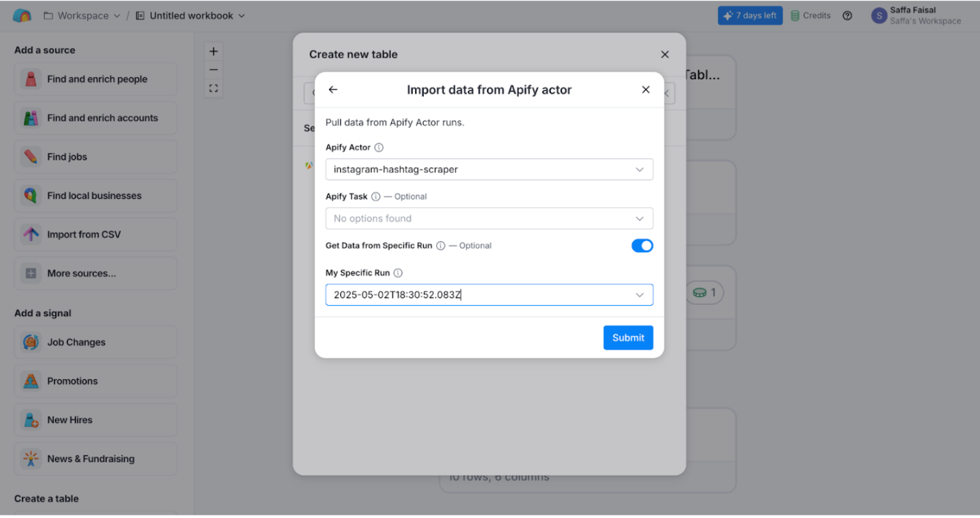Click info icon next to My Specific Run
The image size is (980, 518).
point(398,273)
